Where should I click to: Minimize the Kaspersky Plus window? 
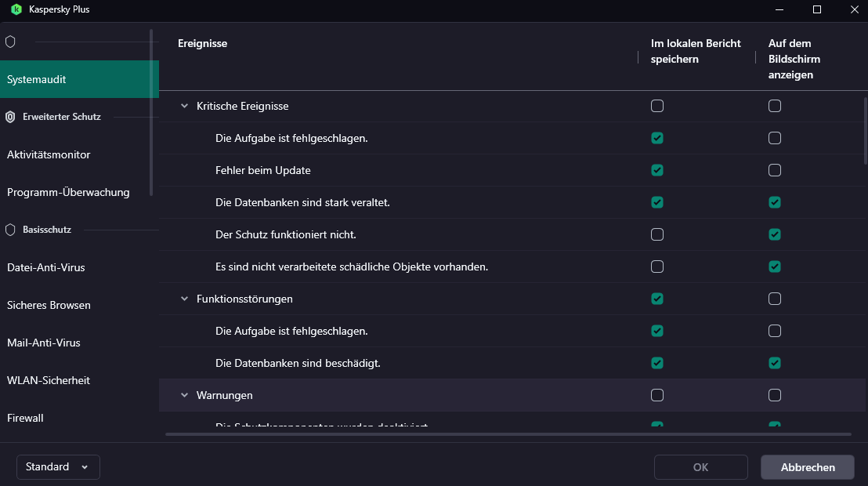pyautogui.click(x=781, y=9)
